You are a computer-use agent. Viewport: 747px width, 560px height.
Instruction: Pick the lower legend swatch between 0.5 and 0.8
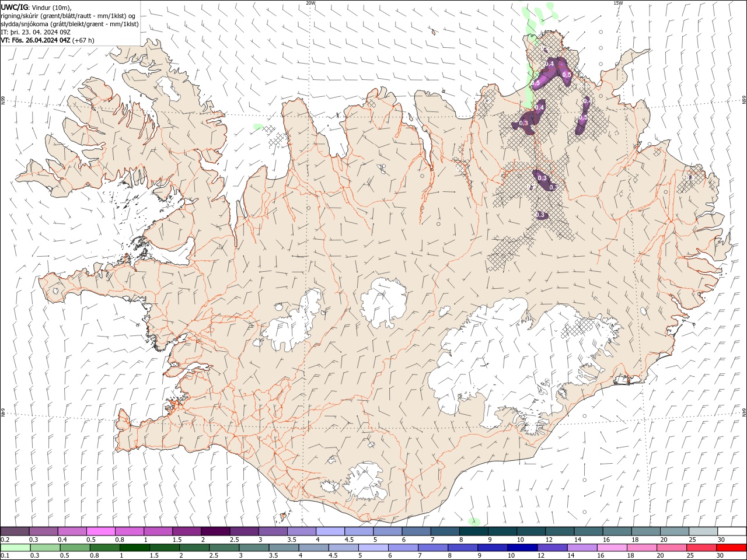point(75,548)
